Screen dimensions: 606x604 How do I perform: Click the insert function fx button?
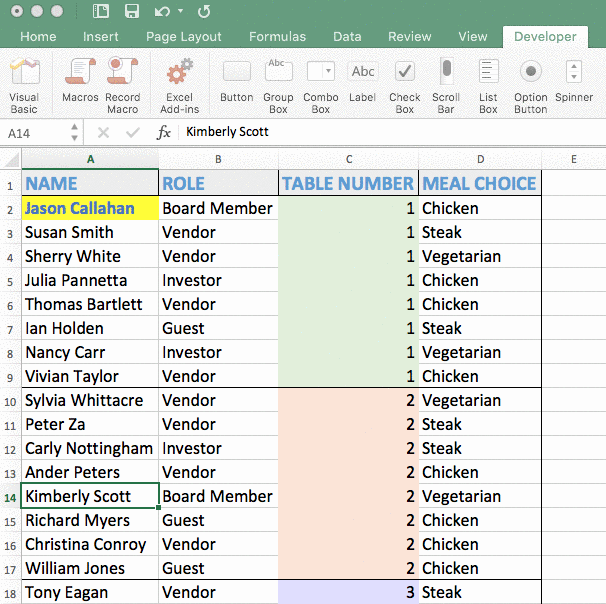[163, 132]
